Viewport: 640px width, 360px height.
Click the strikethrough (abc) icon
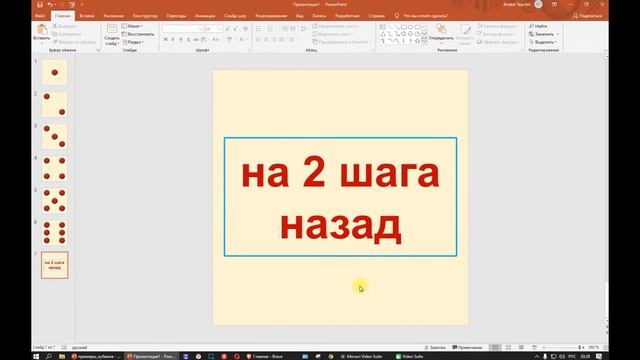[x=196, y=40]
